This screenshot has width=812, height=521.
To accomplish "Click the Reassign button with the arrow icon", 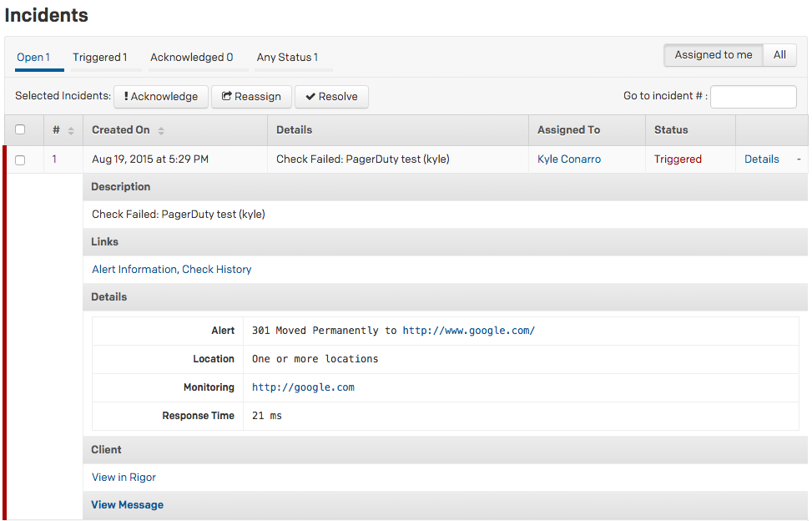I will pyautogui.click(x=251, y=97).
